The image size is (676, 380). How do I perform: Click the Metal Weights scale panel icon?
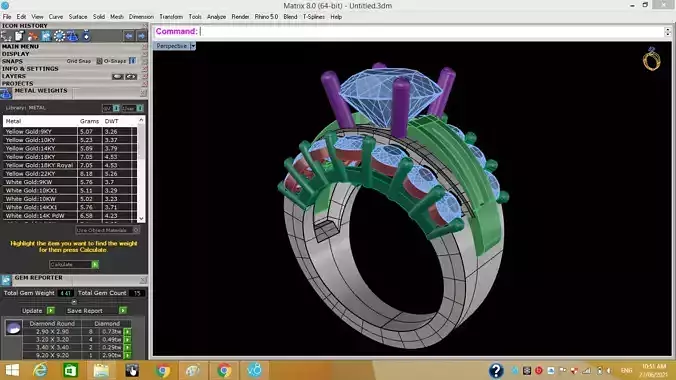pyautogui.click(x=6, y=93)
